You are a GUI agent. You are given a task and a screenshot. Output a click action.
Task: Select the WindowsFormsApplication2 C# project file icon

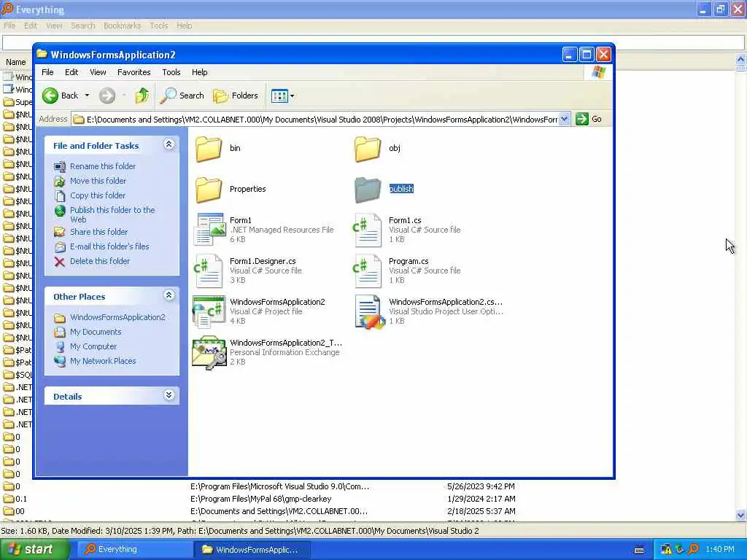pyautogui.click(x=209, y=312)
